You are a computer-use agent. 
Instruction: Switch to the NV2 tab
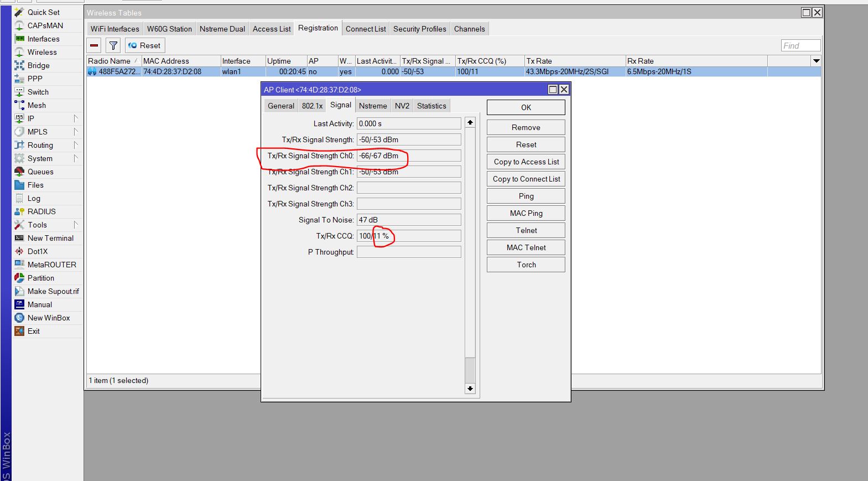pyautogui.click(x=402, y=106)
